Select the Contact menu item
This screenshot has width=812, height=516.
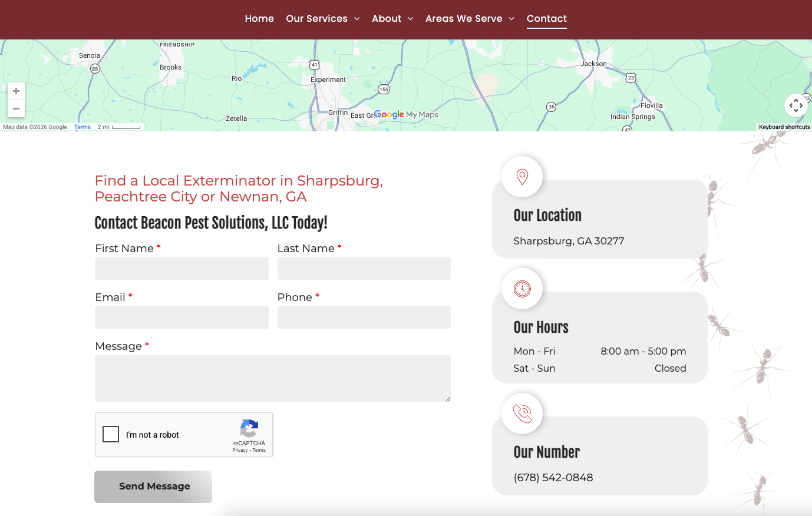pos(547,18)
